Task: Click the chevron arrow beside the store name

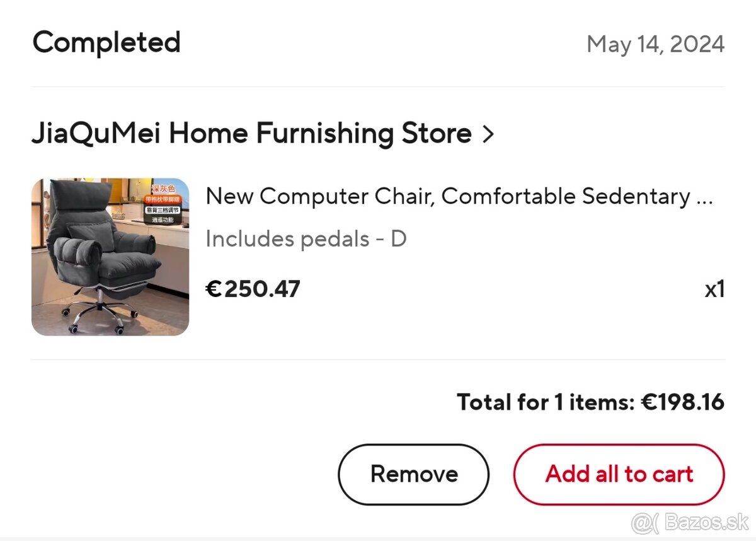Action: pos(488,134)
